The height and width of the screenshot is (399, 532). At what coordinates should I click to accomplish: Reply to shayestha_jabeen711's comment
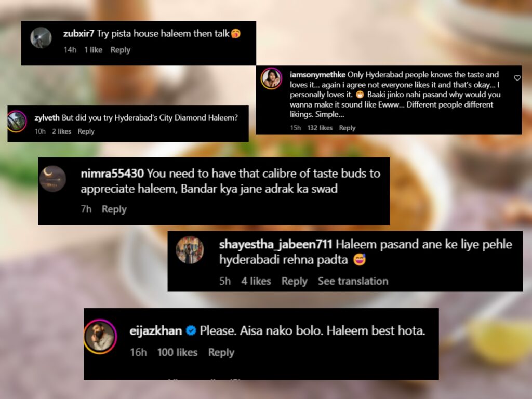[x=294, y=281]
